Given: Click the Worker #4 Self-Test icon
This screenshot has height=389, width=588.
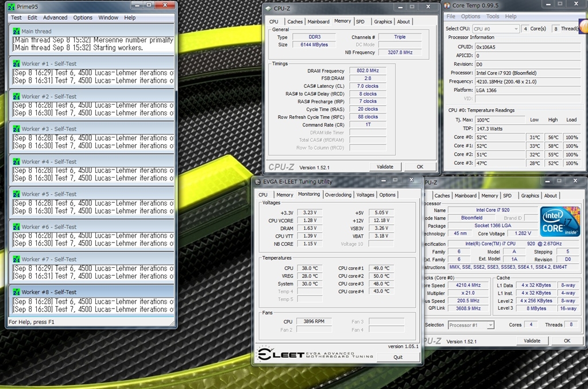Looking at the screenshot, I should (16, 161).
